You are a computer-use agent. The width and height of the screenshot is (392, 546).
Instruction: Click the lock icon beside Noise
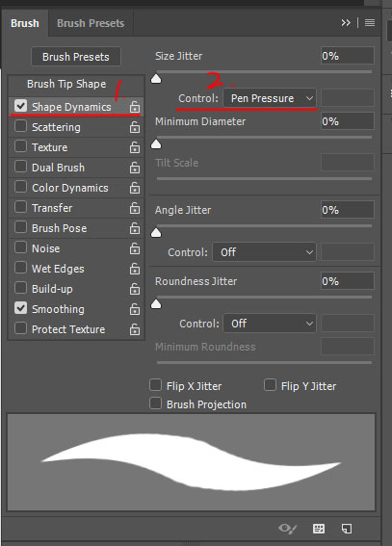click(x=135, y=248)
